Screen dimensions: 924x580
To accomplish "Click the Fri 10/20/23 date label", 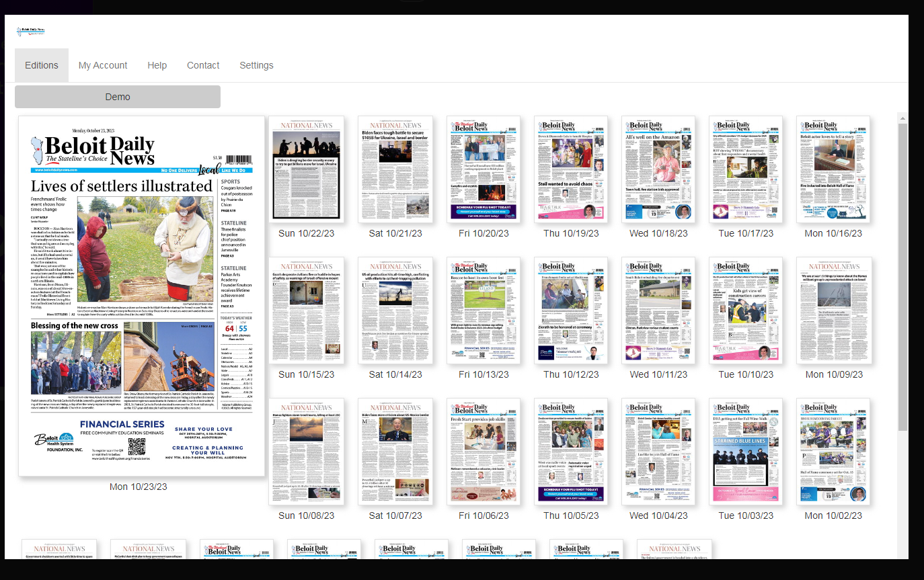I will coord(484,233).
